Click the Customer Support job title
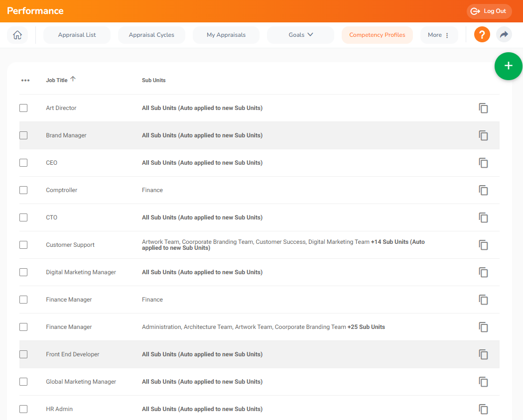 tap(70, 245)
